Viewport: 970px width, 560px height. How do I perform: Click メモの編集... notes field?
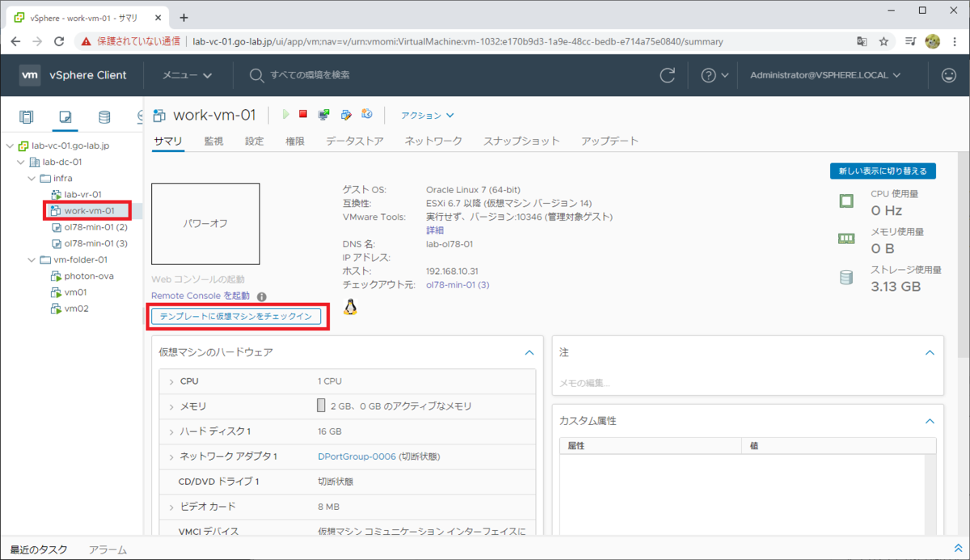pos(584,382)
